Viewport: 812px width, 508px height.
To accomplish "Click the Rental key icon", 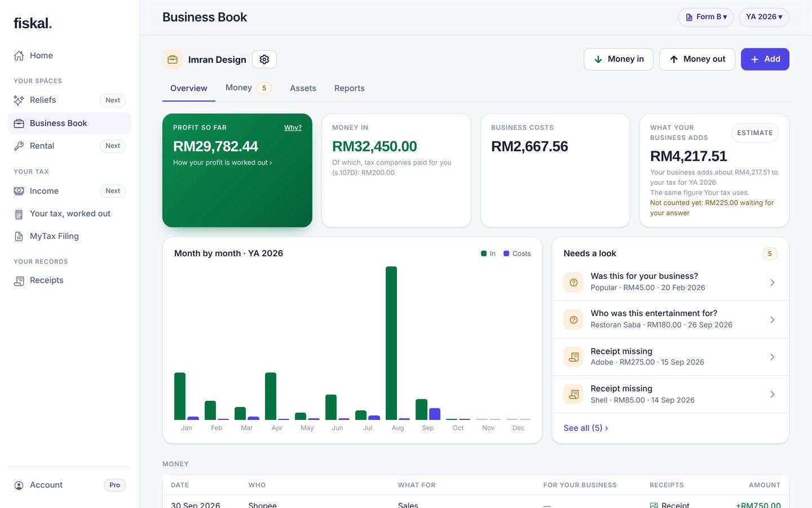I will click(19, 146).
